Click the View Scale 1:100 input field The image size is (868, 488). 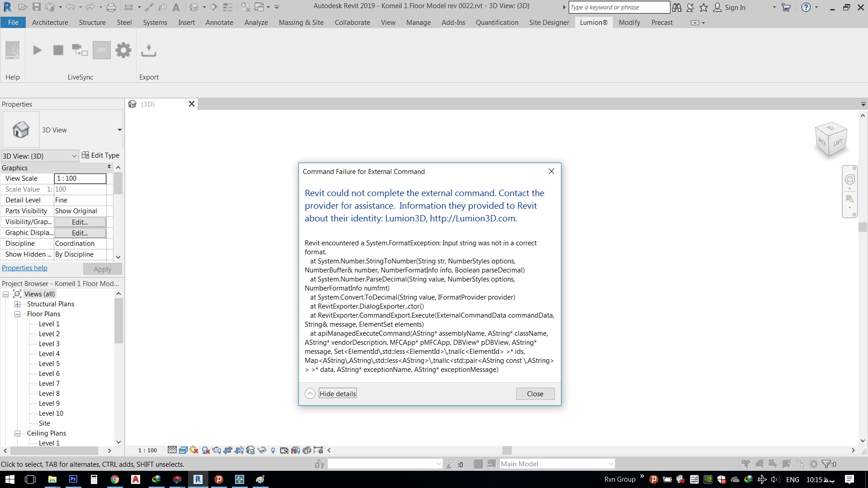(80, 178)
